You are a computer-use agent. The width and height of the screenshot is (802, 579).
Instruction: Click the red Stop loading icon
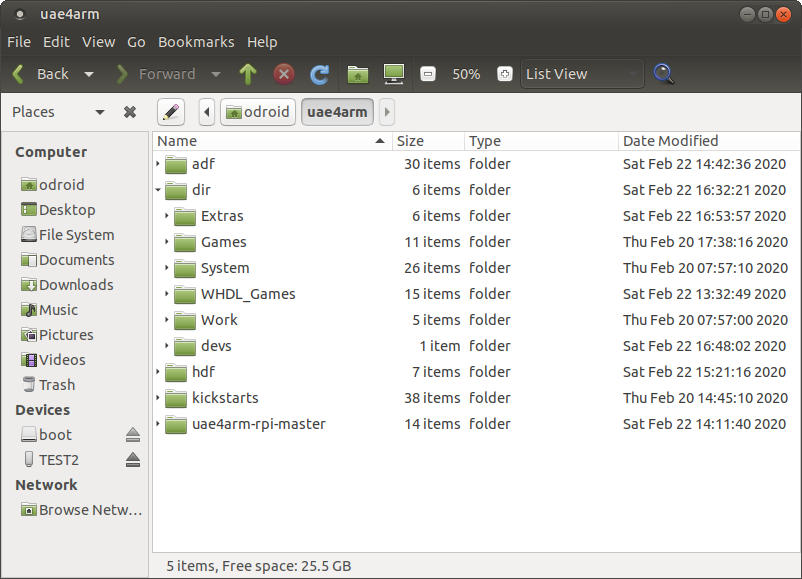[284, 74]
